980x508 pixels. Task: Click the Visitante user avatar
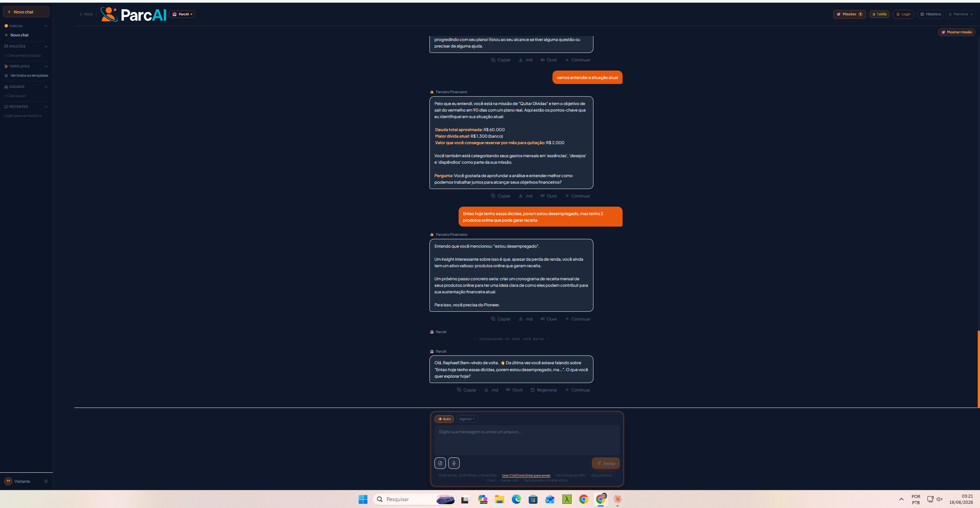click(x=8, y=481)
